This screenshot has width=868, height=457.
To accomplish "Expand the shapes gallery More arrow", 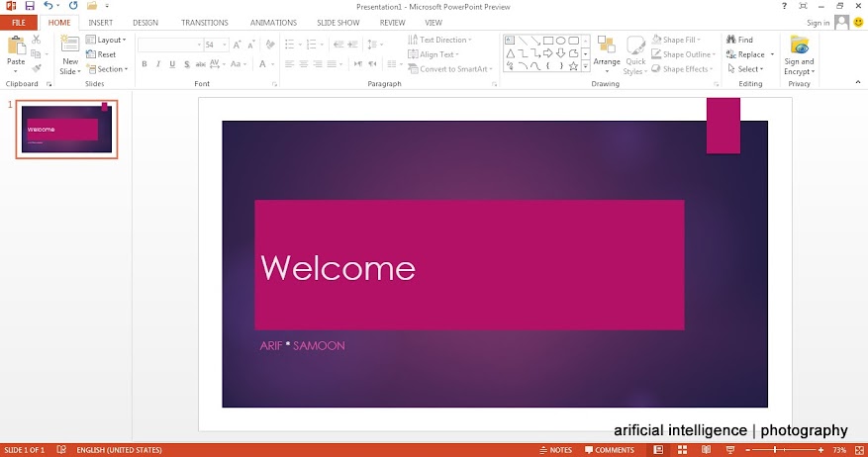I will pos(586,66).
